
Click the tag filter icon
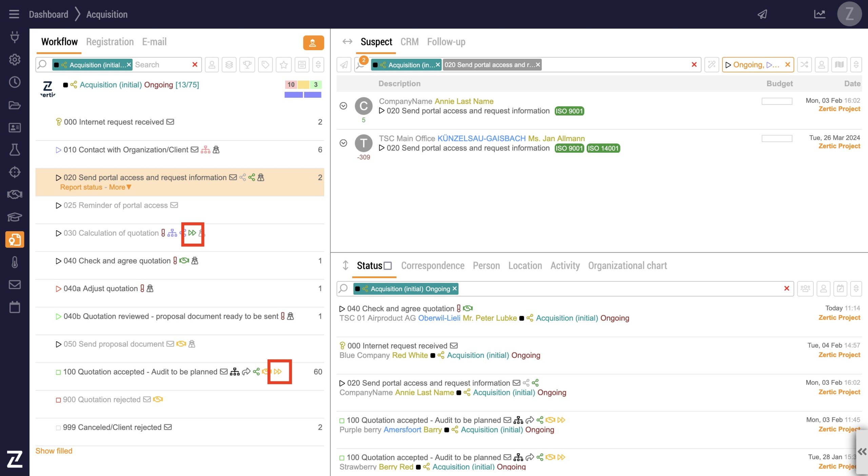pos(265,64)
